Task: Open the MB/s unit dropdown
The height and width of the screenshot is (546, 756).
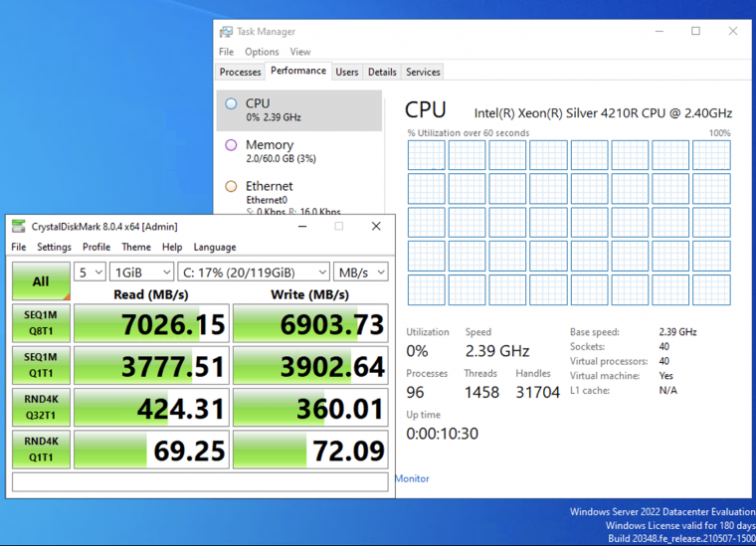Action: [361, 273]
